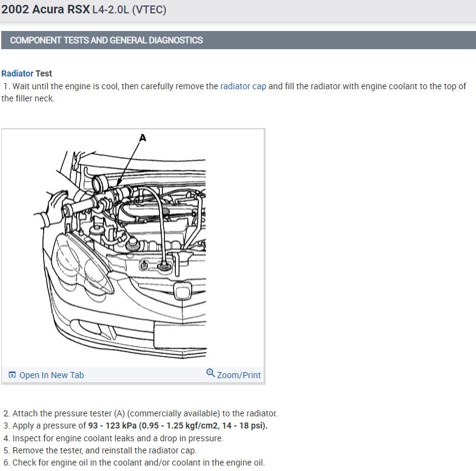Click 'Component Tests and General Diagnostics' header
476x471 pixels.
[106, 40]
